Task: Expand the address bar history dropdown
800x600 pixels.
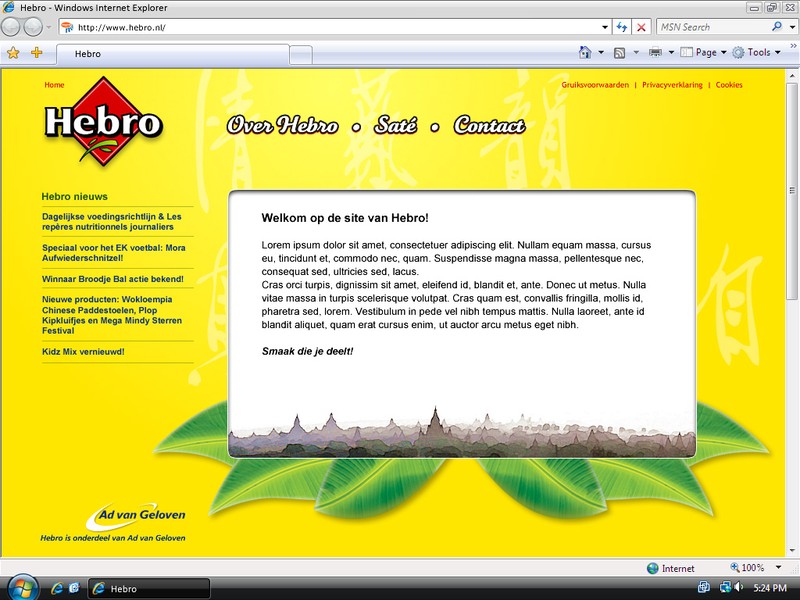Action: click(x=605, y=27)
